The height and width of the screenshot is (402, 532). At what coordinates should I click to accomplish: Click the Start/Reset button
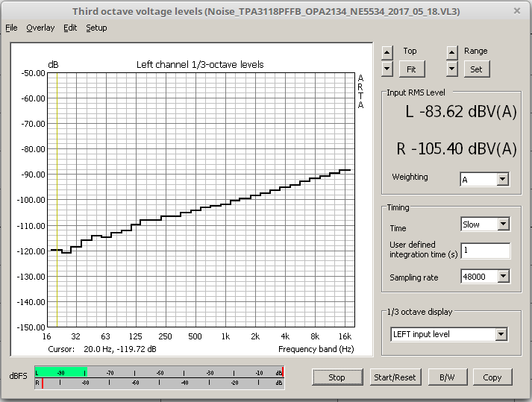393,377
